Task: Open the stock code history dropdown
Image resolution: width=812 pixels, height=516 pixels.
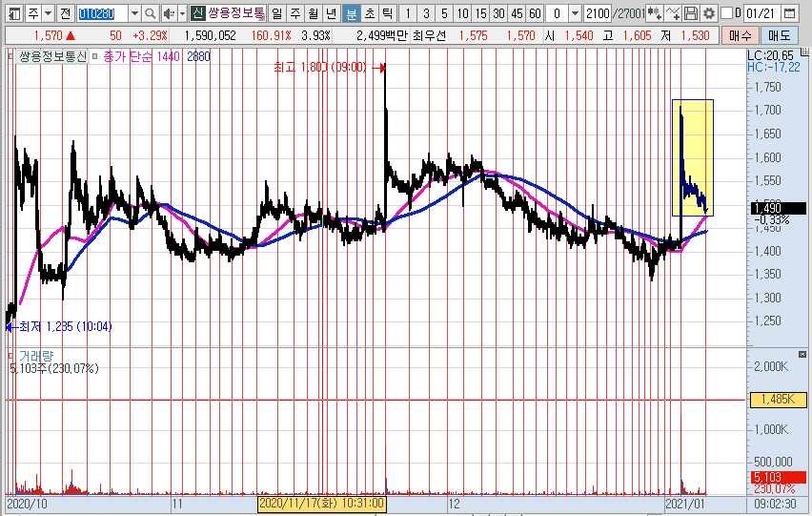Action: (x=133, y=13)
